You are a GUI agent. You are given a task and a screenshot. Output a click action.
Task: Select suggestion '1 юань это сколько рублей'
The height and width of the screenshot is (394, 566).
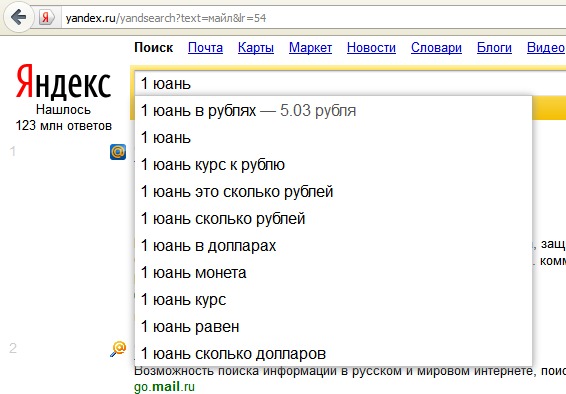tap(333, 192)
